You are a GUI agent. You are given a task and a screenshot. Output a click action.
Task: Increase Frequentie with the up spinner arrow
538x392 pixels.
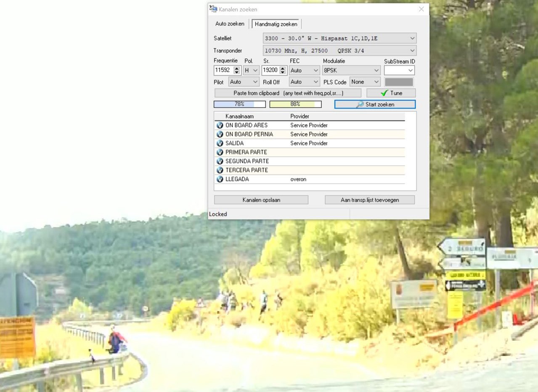tap(237, 68)
